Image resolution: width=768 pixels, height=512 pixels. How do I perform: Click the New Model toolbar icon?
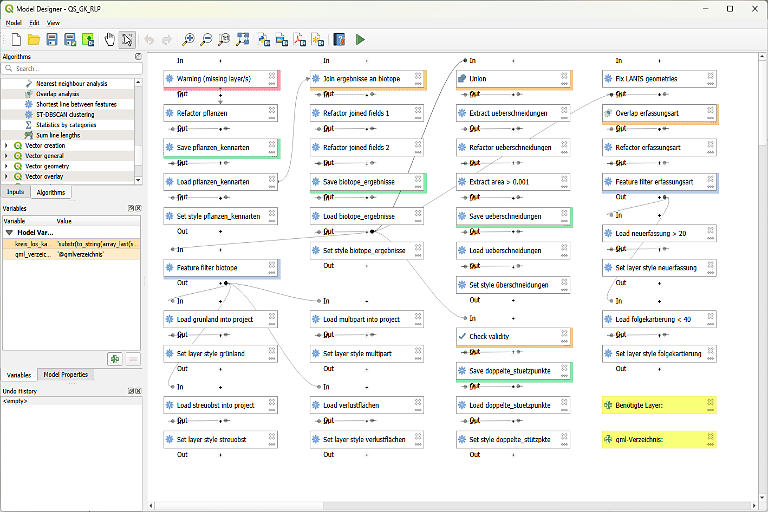[x=15, y=40]
